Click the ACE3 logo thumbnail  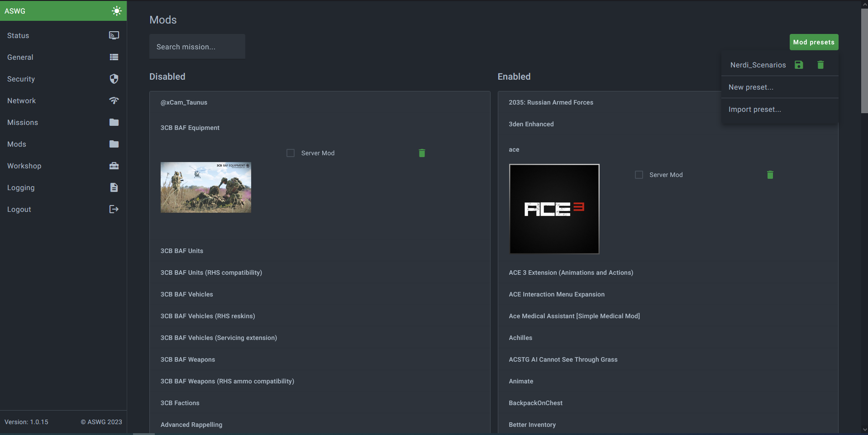(554, 209)
